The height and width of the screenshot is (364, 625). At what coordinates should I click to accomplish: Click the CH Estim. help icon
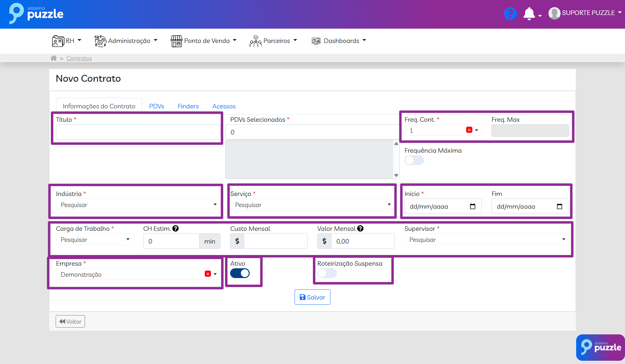point(175,229)
